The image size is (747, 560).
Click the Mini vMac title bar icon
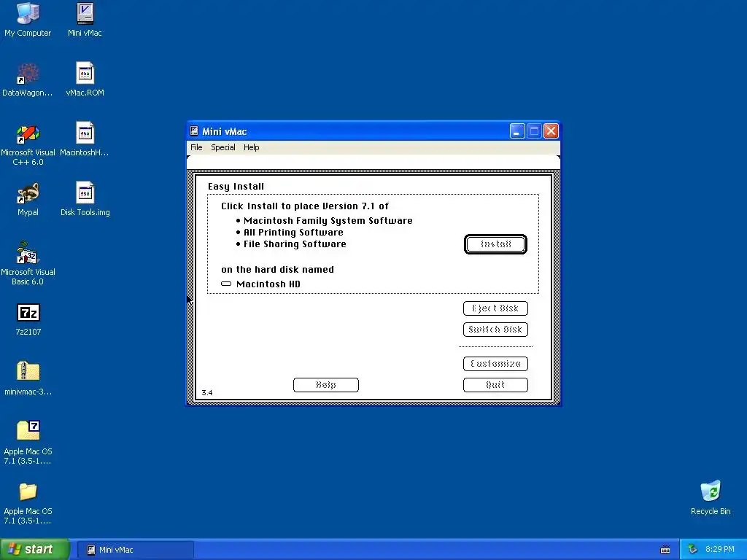point(194,131)
